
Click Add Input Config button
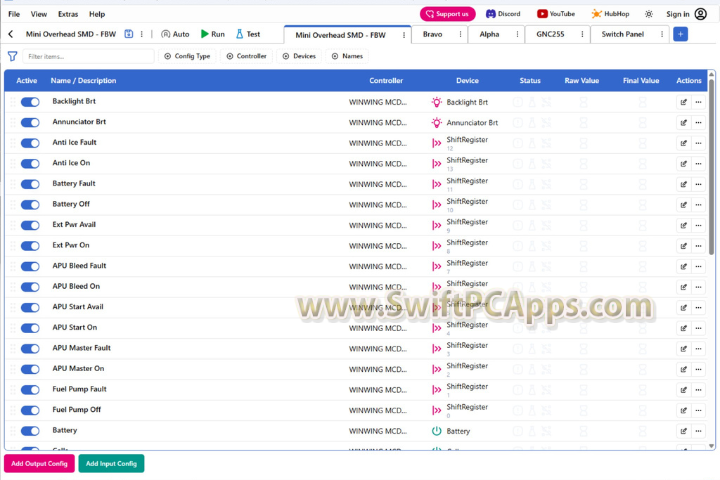point(111,463)
